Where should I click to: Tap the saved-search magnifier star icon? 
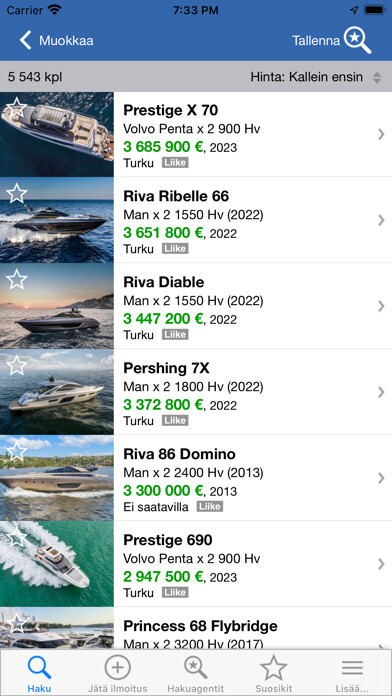pyautogui.click(x=358, y=40)
